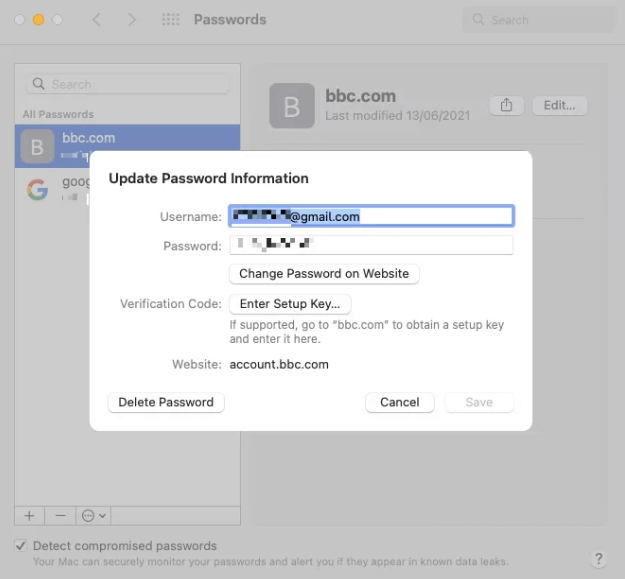Open the show-all preferences grid
The image size is (625, 579).
click(x=171, y=19)
